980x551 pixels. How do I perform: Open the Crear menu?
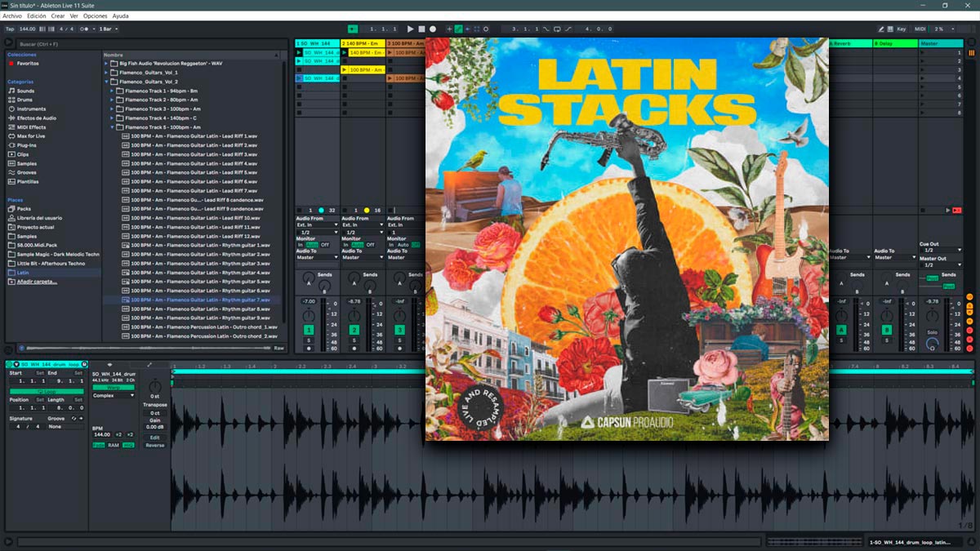[58, 16]
